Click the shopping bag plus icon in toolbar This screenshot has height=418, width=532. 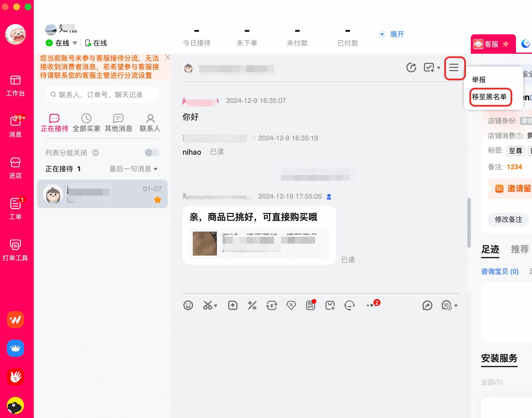coord(330,305)
